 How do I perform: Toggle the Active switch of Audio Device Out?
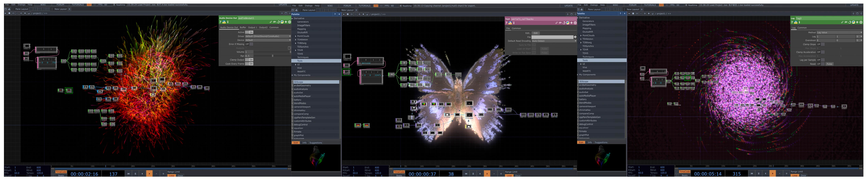point(249,32)
